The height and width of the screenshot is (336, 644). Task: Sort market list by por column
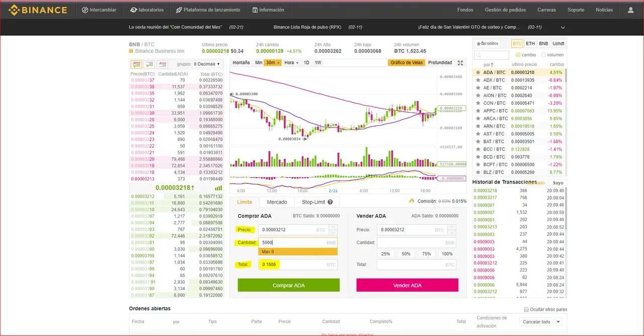pyautogui.click(x=488, y=64)
